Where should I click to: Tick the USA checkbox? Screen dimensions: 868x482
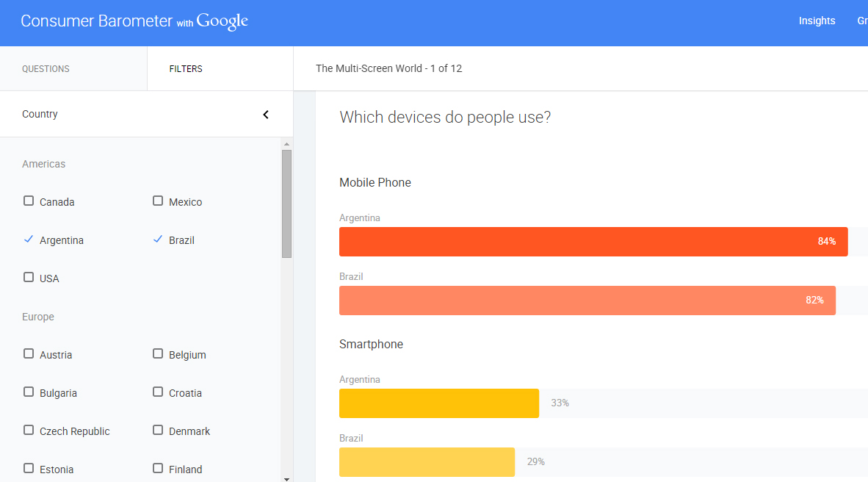click(x=29, y=278)
